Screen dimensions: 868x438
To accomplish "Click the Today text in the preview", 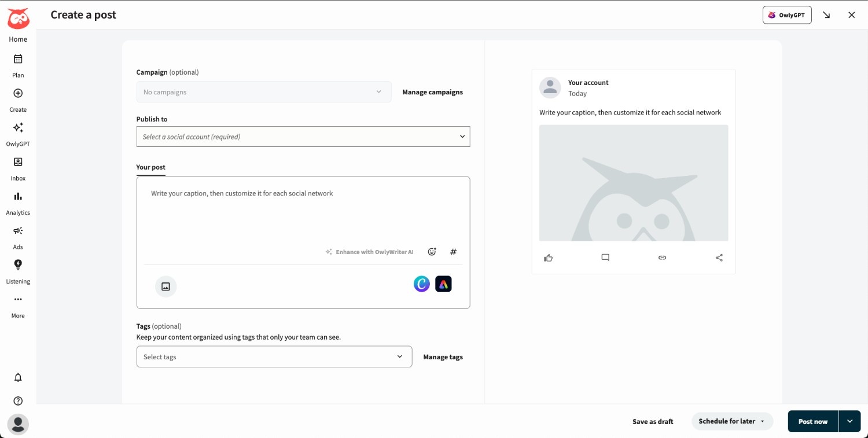I will click(578, 93).
